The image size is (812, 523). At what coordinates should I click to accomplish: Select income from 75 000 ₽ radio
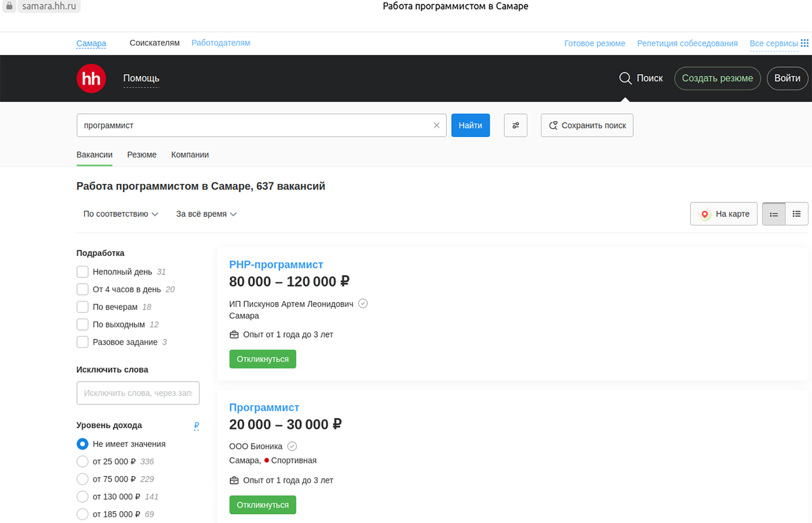tap(83, 479)
